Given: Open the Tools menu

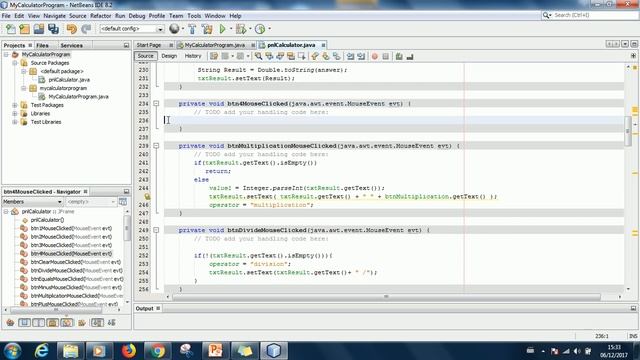Looking at the screenshot, I should [x=194, y=16].
